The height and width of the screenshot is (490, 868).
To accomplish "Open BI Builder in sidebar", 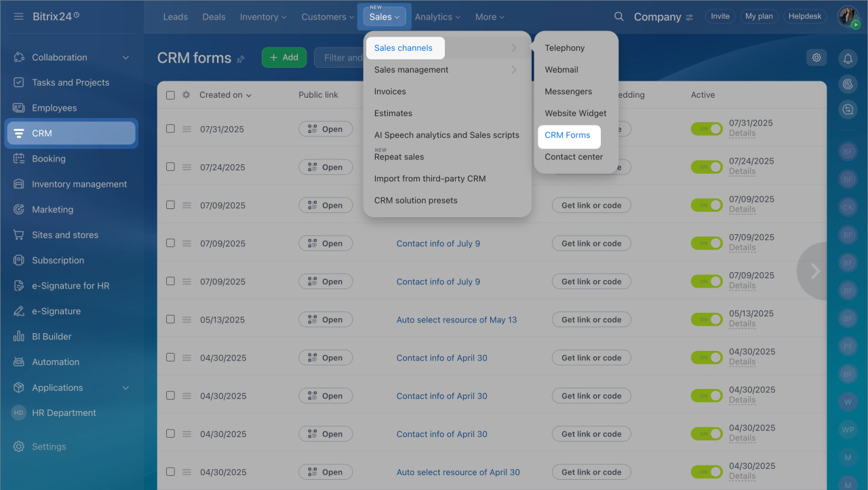I will point(52,337).
